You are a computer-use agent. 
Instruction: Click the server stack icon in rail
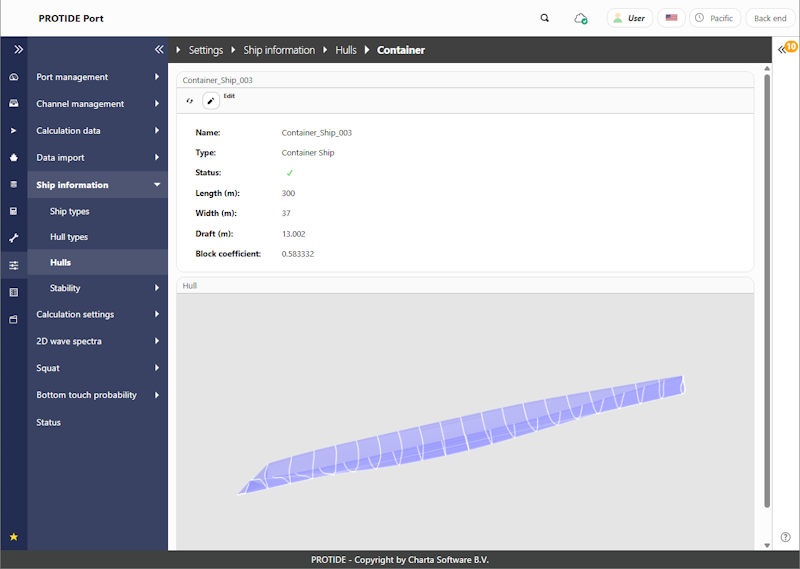click(x=14, y=184)
